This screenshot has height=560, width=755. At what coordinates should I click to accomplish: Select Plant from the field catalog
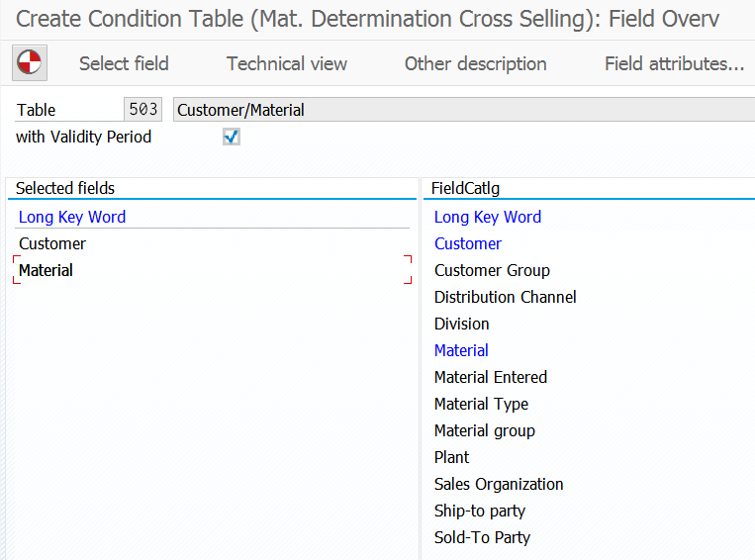(x=451, y=457)
